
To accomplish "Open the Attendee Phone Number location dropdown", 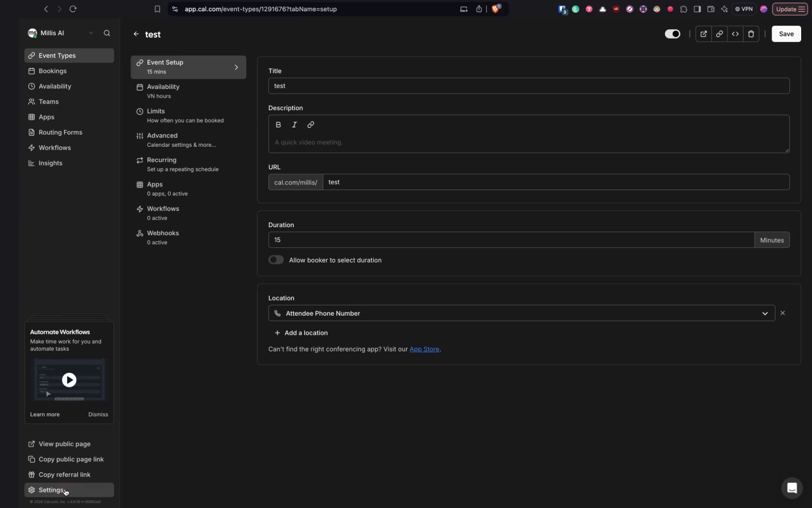I will 765,313.
